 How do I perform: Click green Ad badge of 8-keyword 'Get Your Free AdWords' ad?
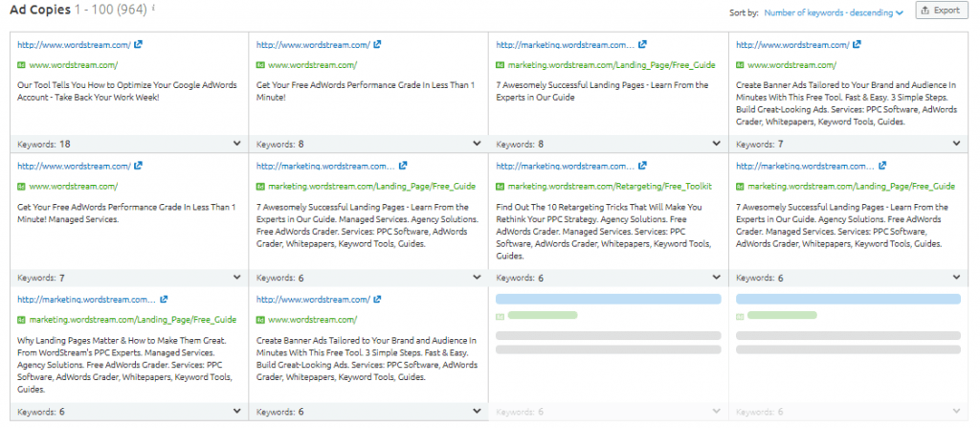260,65
